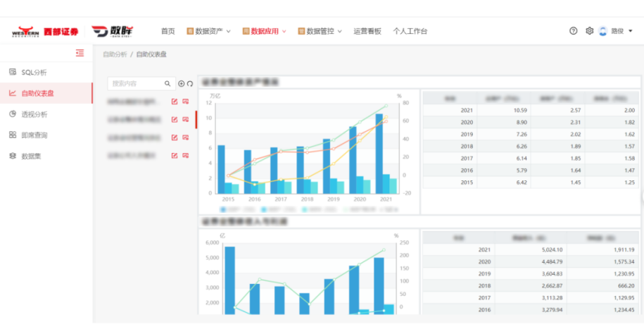The height and width of the screenshot is (334, 644).
Task: Open settings via gear icon
Action: [x=590, y=31]
